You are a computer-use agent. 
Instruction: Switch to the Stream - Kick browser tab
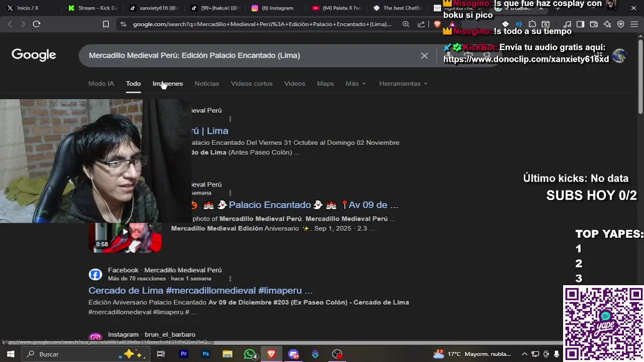pos(93,8)
